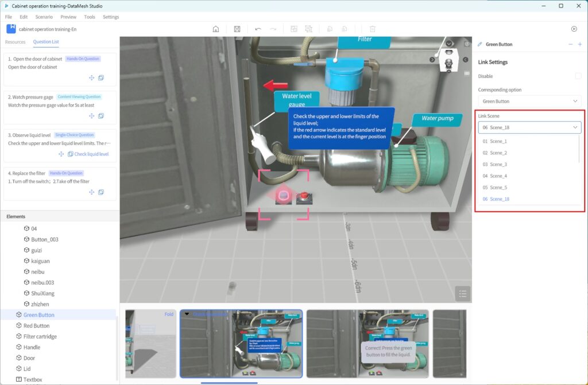The width and height of the screenshot is (588, 385).
Task: Enable the Disable checkbox in Link Settings
Action: pos(578,76)
